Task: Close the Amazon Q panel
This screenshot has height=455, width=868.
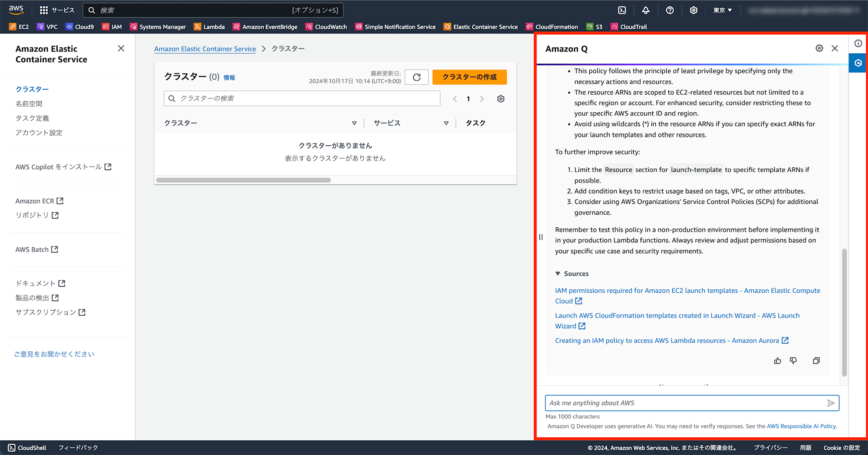Action: (835, 48)
